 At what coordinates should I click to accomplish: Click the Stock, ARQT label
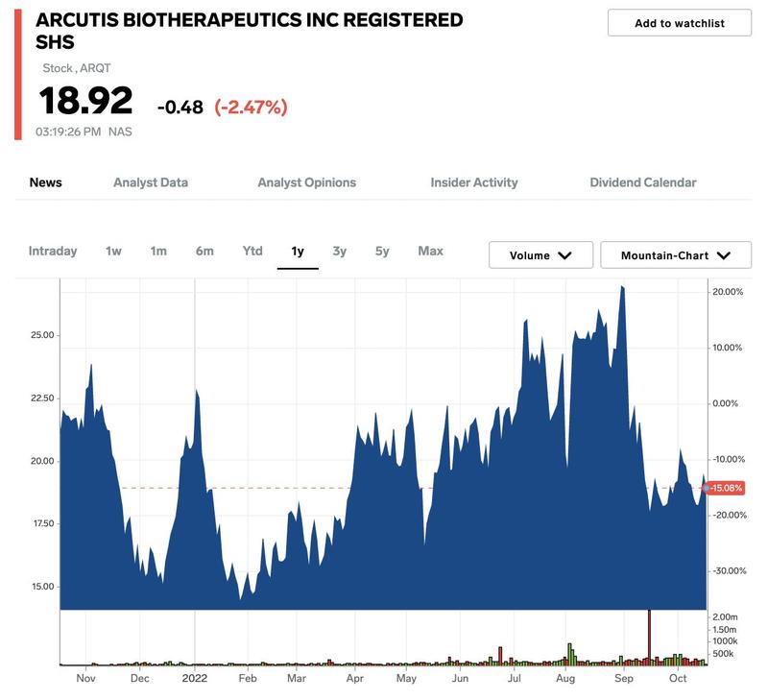(x=77, y=68)
